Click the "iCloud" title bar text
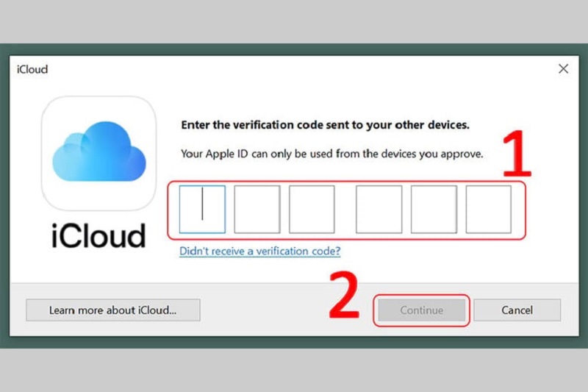588x392 pixels. pyautogui.click(x=32, y=70)
